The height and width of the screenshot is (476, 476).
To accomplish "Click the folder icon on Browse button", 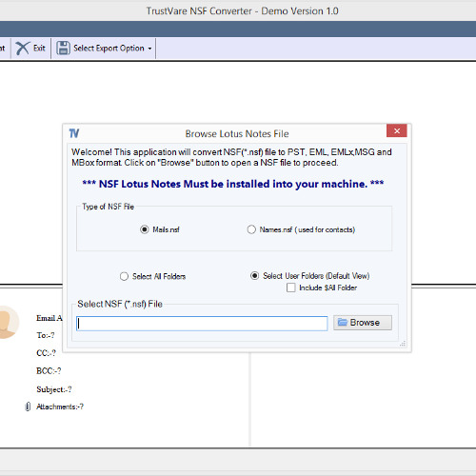I will [343, 323].
